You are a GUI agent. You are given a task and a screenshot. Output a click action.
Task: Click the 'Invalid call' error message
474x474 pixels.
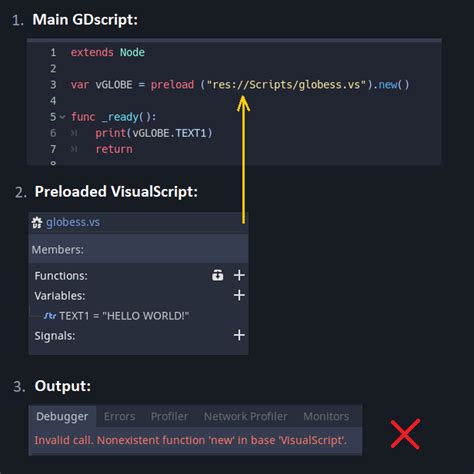point(191,440)
